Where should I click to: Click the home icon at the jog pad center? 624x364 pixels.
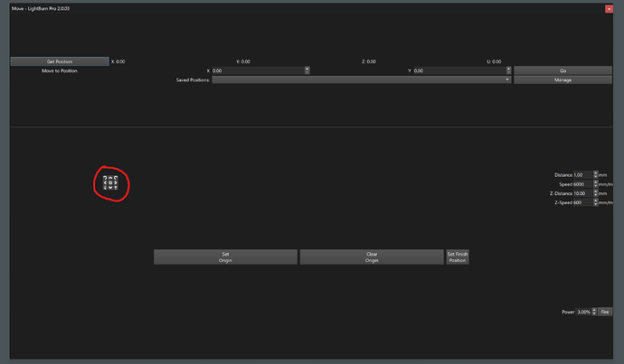click(110, 182)
